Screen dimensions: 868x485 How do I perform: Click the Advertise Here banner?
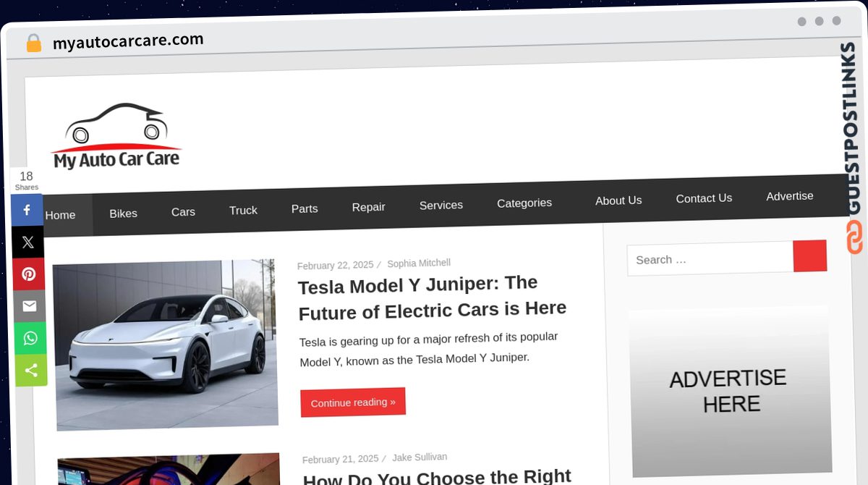(729, 391)
